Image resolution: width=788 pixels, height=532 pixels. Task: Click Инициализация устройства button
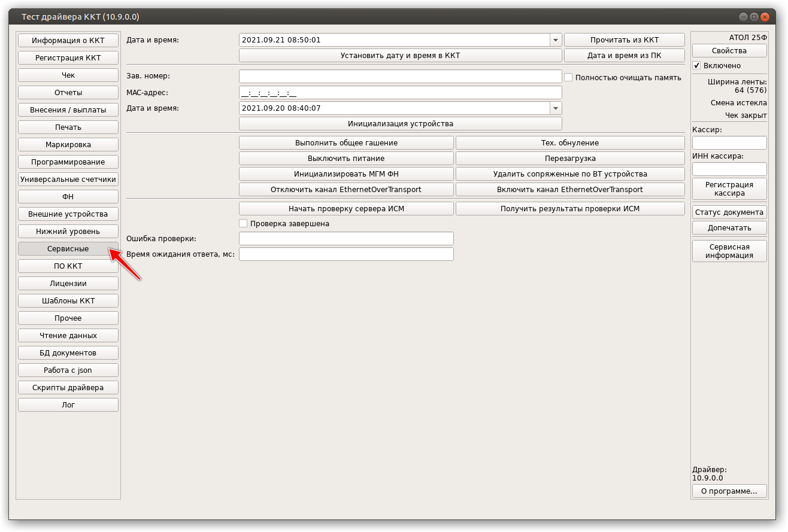pos(401,124)
